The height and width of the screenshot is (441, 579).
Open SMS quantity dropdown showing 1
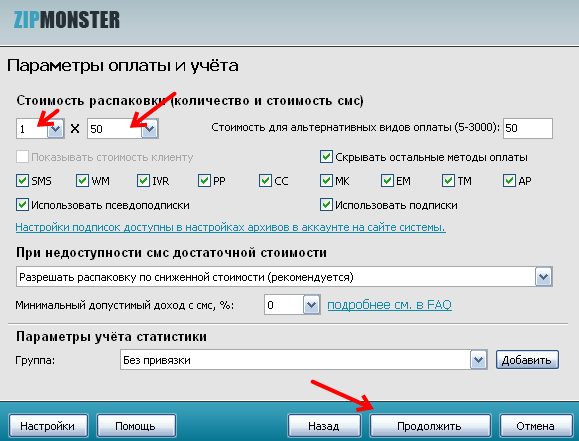click(x=56, y=129)
